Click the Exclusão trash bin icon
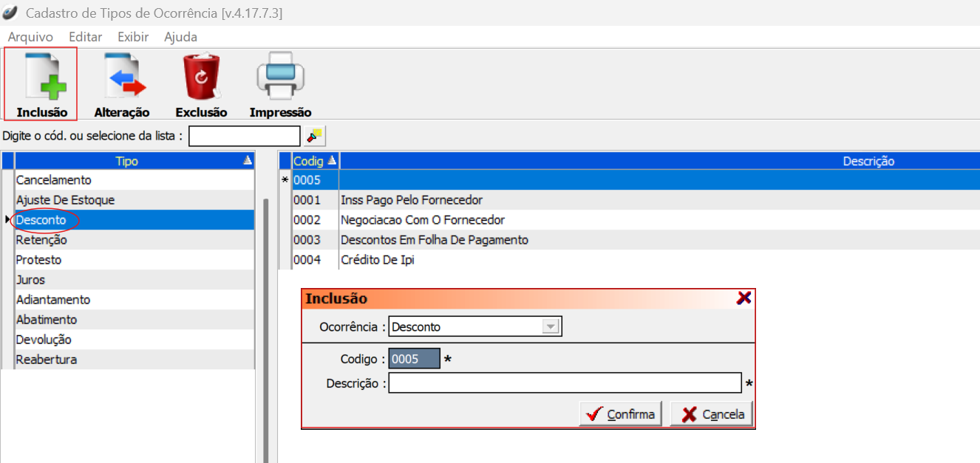The height and width of the screenshot is (463, 980). 201,78
